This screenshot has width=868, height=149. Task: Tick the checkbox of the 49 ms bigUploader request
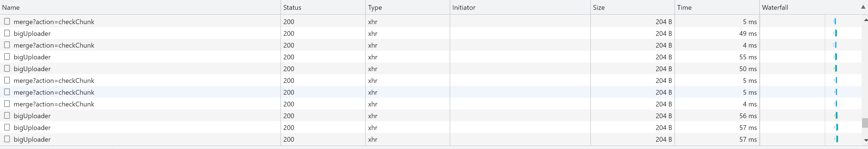coord(7,33)
